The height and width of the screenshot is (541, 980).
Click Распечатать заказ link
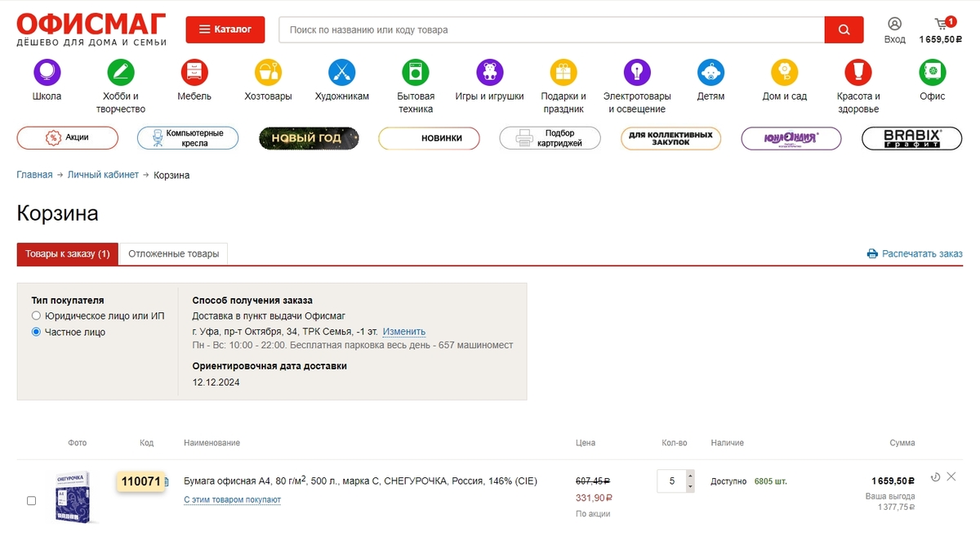[x=915, y=254]
